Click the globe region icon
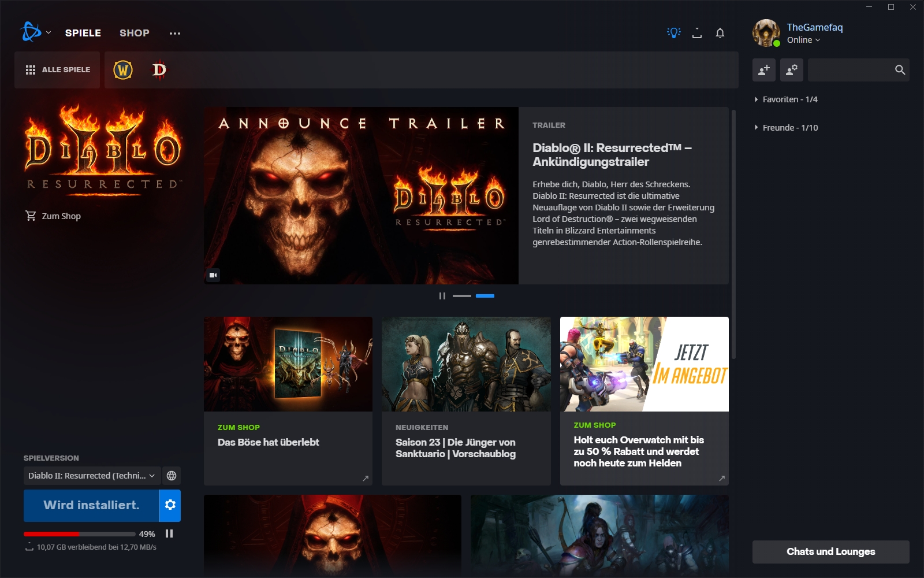The height and width of the screenshot is (578, 924). pyautogui.click(x=172, y=476)
